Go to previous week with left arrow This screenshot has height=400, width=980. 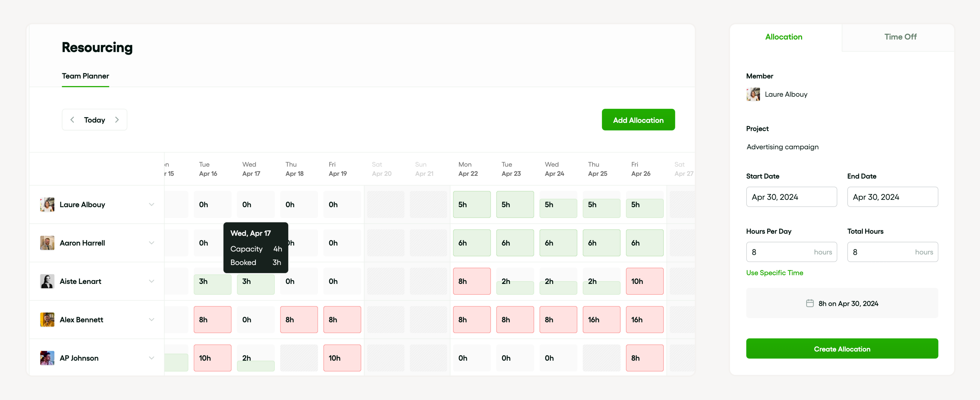(72, 120)
